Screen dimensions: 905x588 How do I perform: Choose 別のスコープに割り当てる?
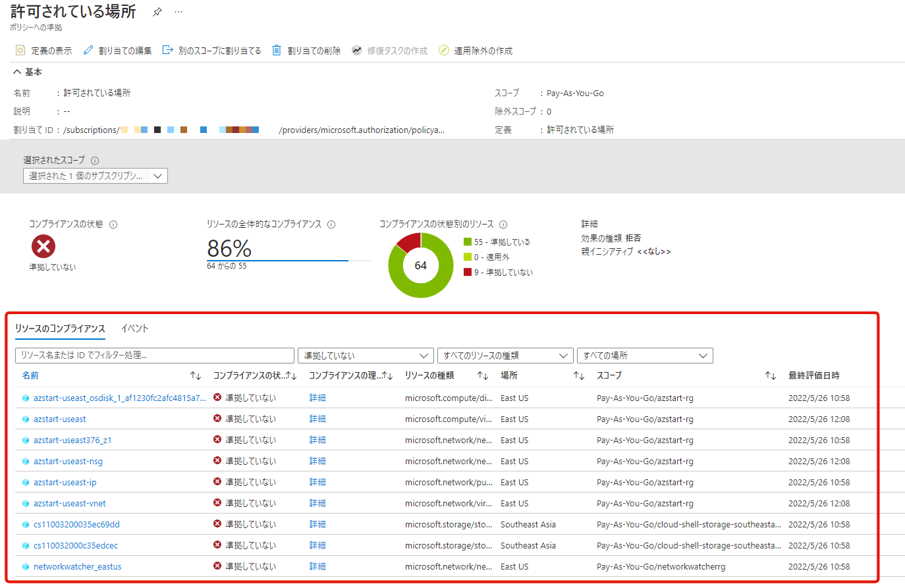211,51
